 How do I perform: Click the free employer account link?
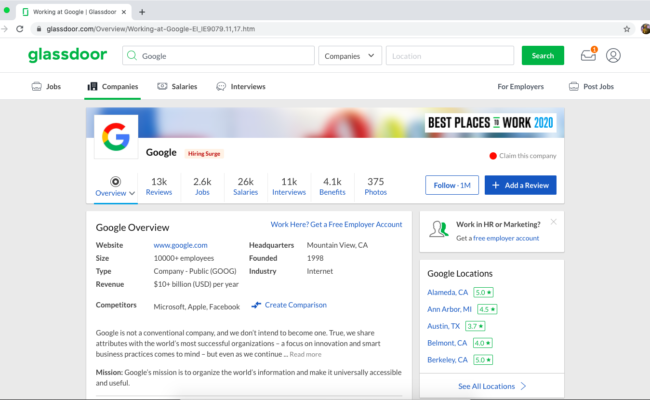click(x=506, y=238)
